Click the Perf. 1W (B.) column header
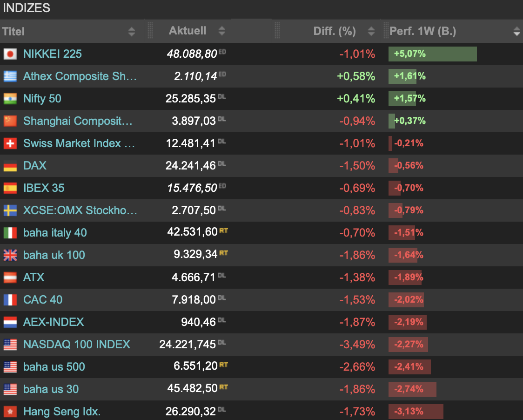 coord(422,31)
